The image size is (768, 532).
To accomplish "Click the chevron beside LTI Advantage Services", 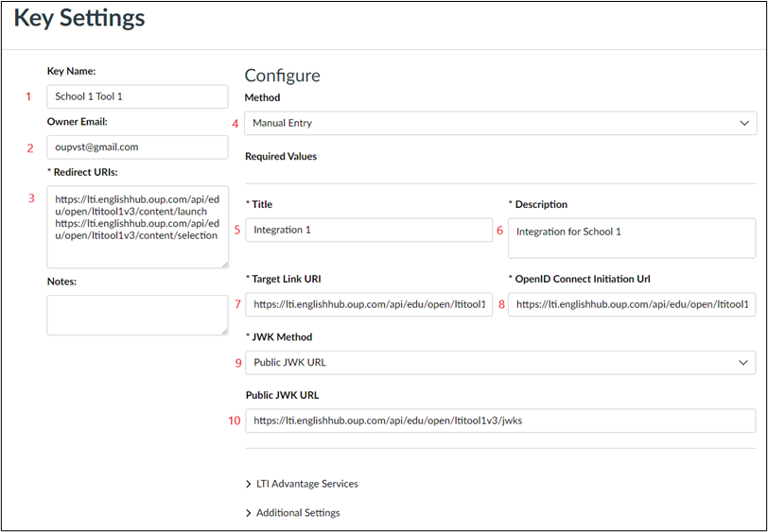I will point(249,484).
